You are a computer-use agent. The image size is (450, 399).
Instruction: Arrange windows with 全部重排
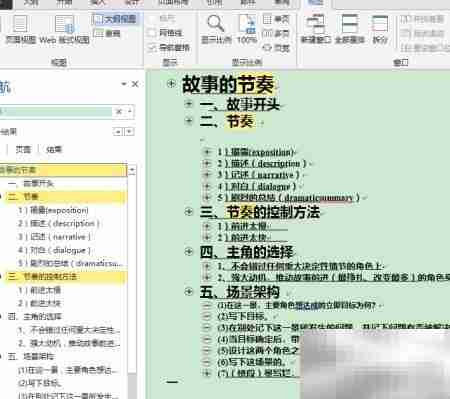click(350, 29)
